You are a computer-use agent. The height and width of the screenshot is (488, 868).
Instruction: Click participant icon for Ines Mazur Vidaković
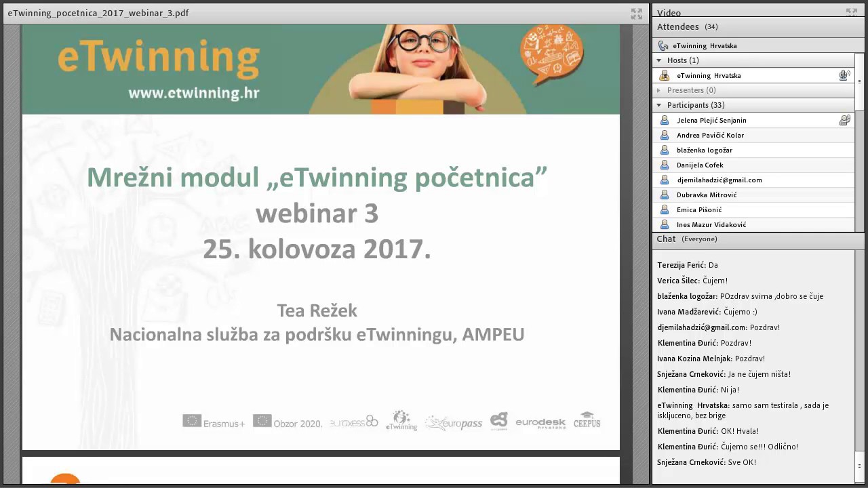click(x=665, y=224)
